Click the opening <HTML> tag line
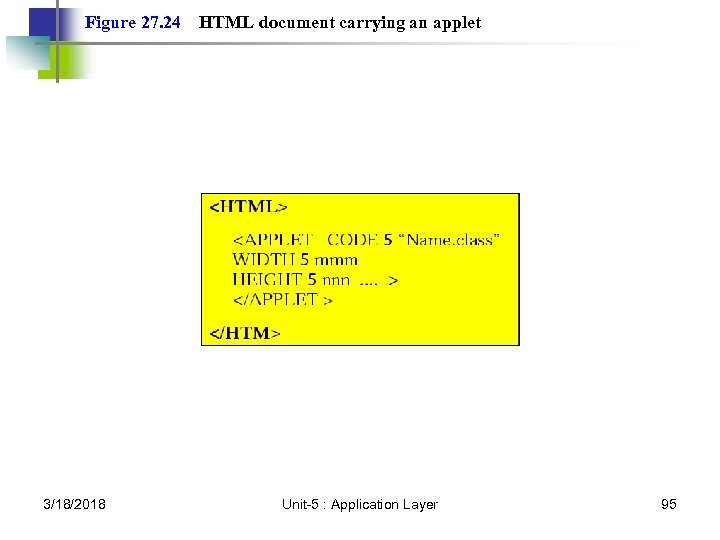This screenshot has width=720, height=540. coord(248,207)
